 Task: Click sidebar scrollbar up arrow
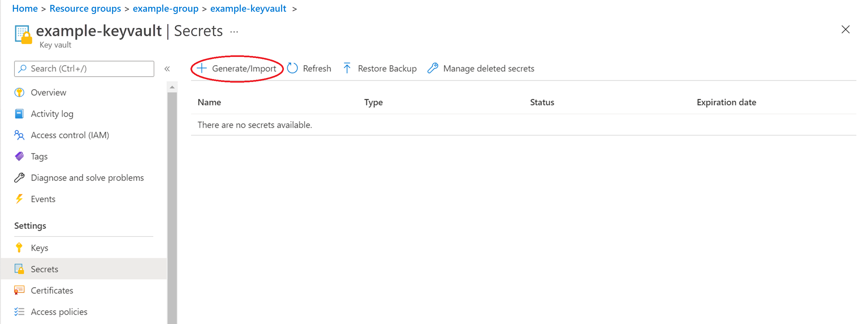172,87
